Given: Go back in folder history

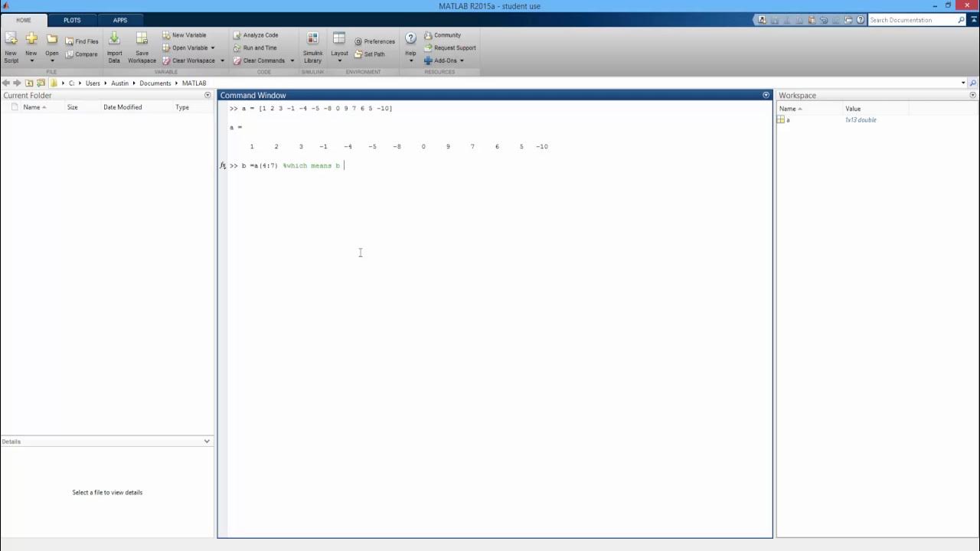Looking at the screenshot, I should coord(6,83).
